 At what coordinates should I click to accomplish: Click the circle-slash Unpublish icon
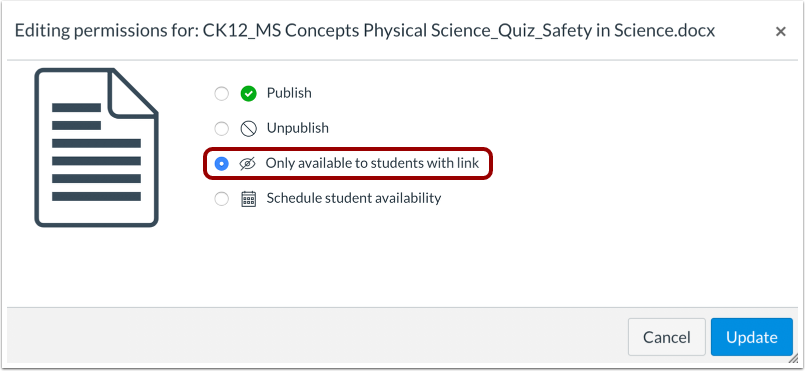248,129
